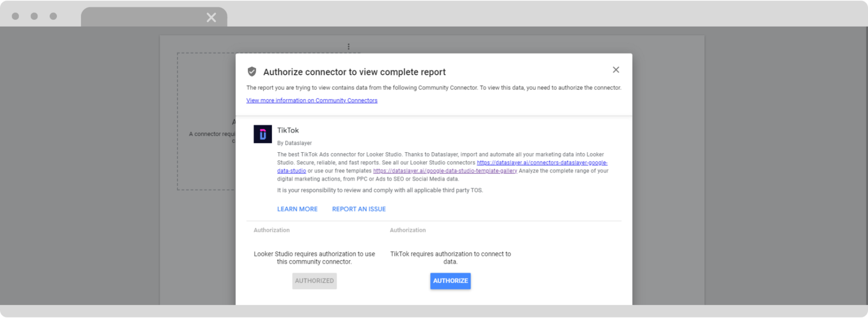Select the open browser tab
This screenshot has height=318, width=868.
click(146, 17)
